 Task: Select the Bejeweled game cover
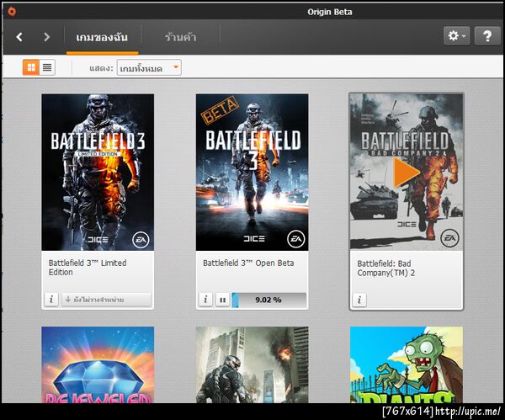[x=98, y=364]
